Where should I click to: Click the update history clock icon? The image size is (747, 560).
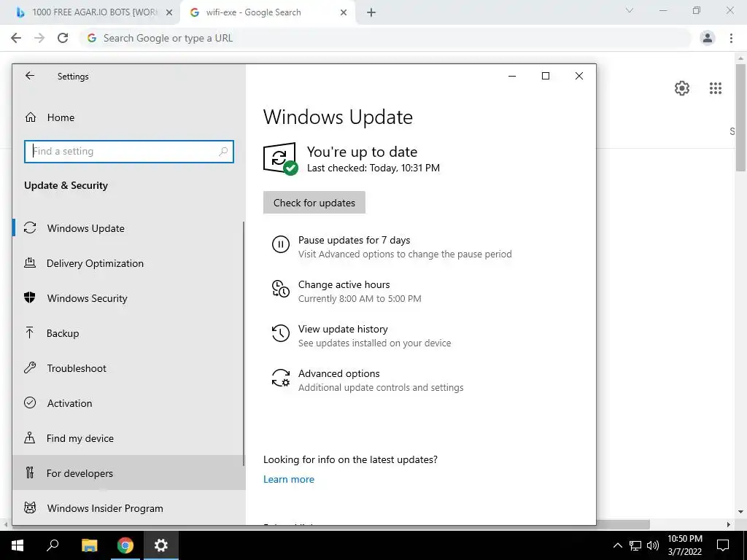[x=281, y=333]
